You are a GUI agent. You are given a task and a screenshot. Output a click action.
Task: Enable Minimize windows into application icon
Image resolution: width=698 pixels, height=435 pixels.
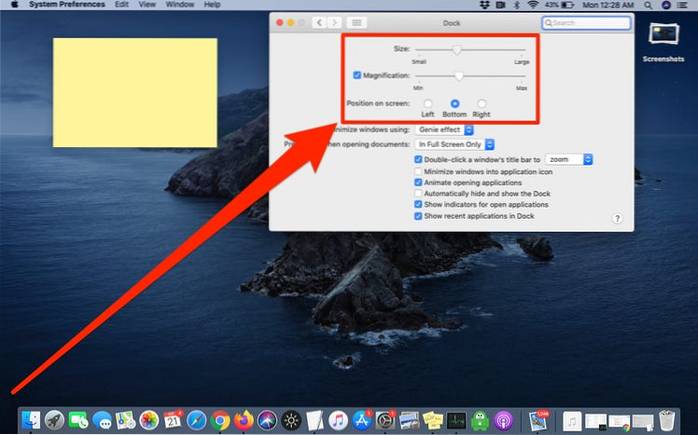(418, 172)
